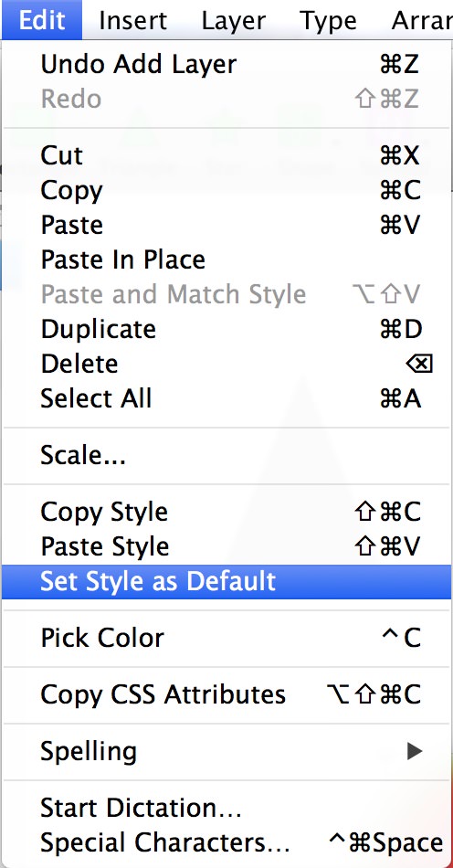
Task: Click Set Style as Default
Action: 226,582
